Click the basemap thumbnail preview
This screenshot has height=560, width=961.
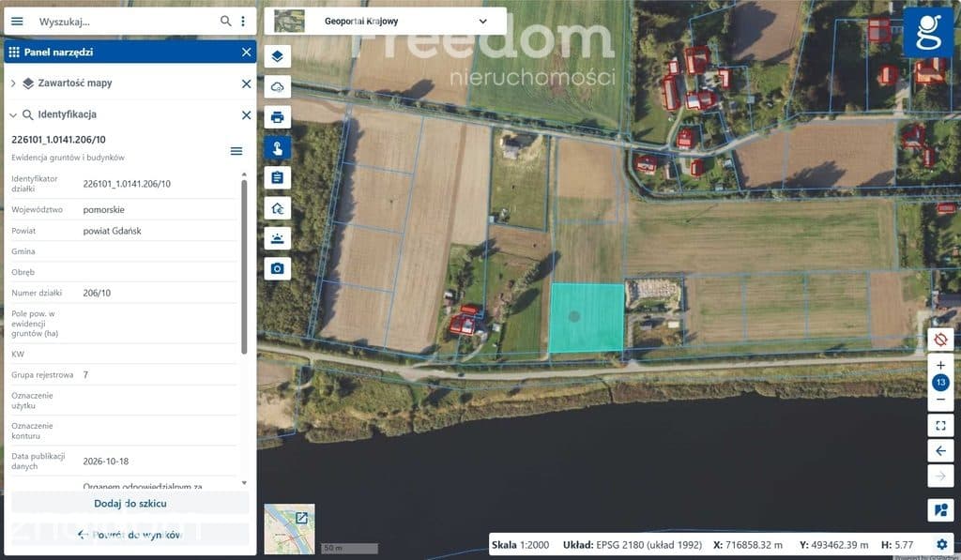click(289, 21)
